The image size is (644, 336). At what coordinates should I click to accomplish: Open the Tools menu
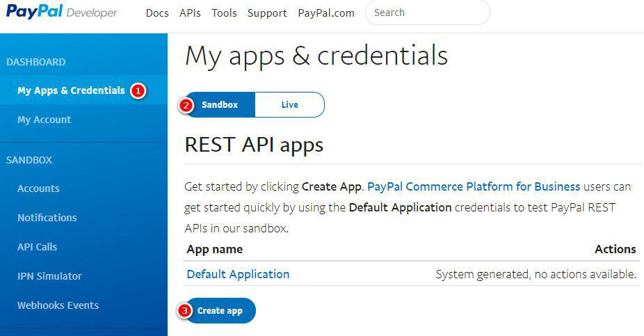pyautogui.click(x=224, y=13)
